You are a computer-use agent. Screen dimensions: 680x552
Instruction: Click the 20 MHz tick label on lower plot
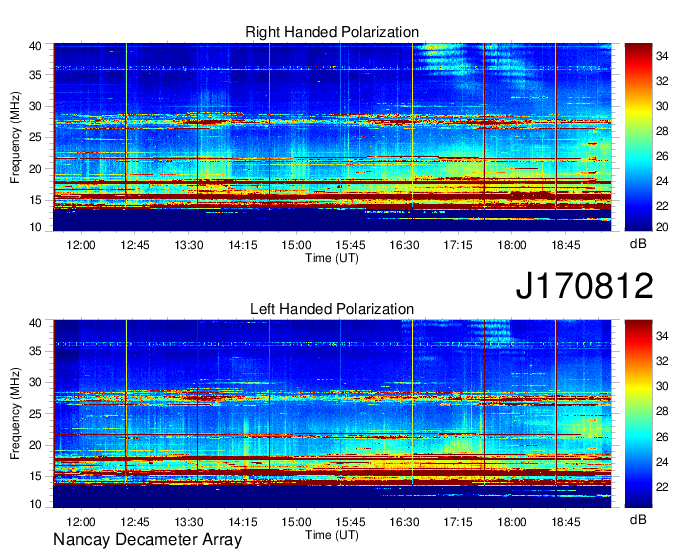coord(35,445)
